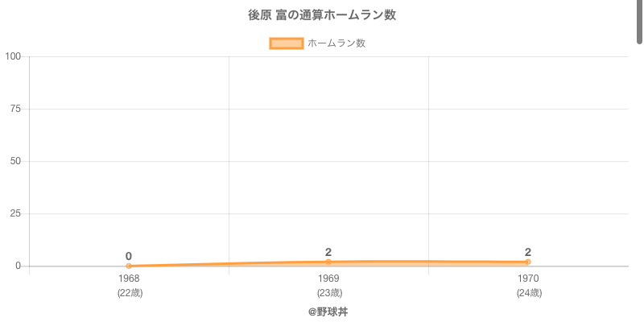644x322 pixels.
Task: Select the 1970 data point marker
Action: click(528, 262)
